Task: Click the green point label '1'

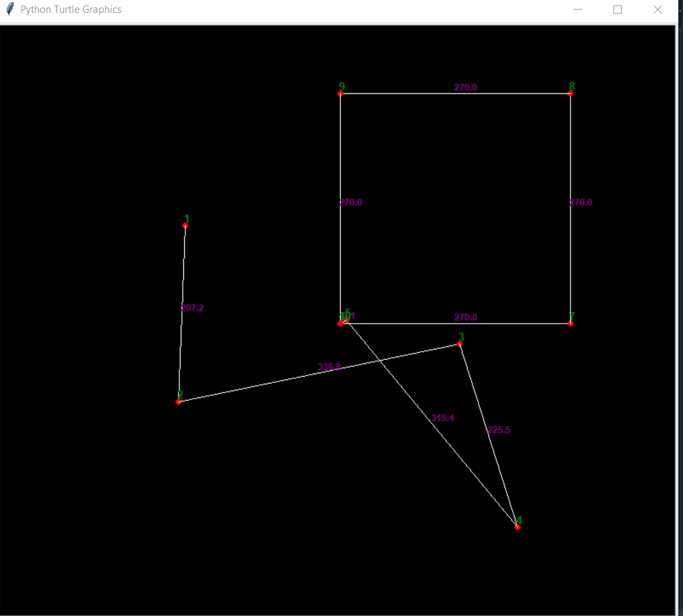Action: click(187, 219)
